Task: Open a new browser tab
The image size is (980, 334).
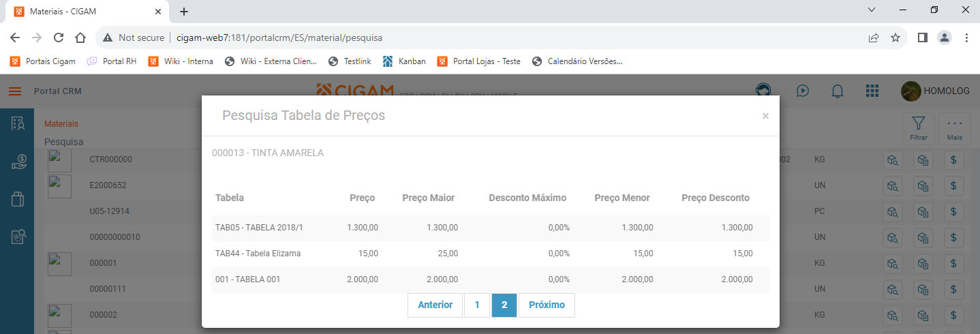Action: (184, 12)
